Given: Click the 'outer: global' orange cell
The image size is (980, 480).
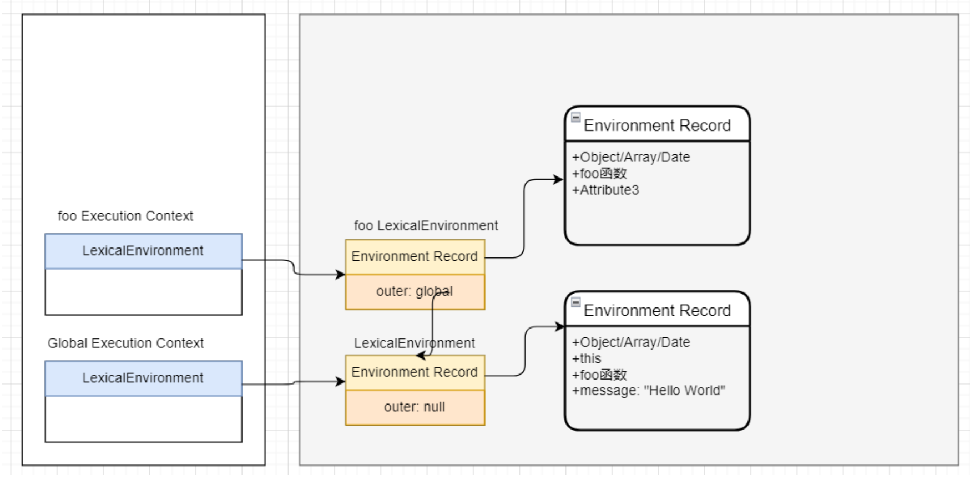Looking at the screenshot, I should [x=415, y=291].
